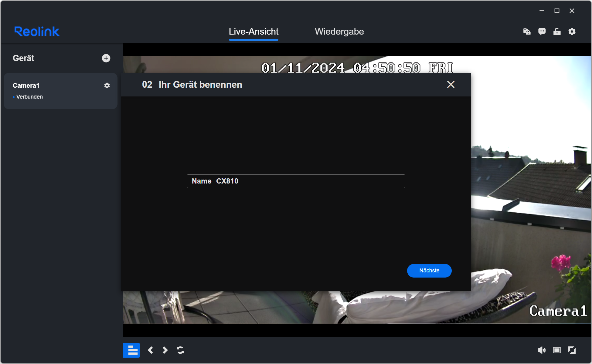This screenshot has height=364, width=592.
Task: Click the refresh cycle icon
Action: click(x=180, y=350)
